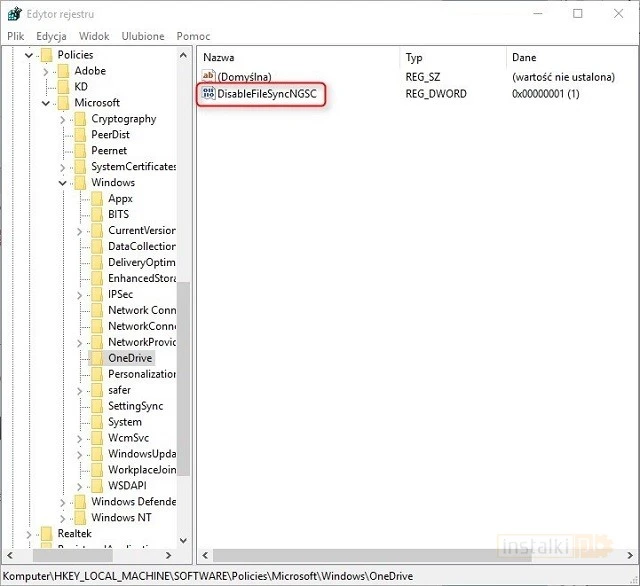This screenshot has width=640, height=586.
Task: Click the DisableFileSyncNGSC DWORD value icon
Action: pos(208,94)
